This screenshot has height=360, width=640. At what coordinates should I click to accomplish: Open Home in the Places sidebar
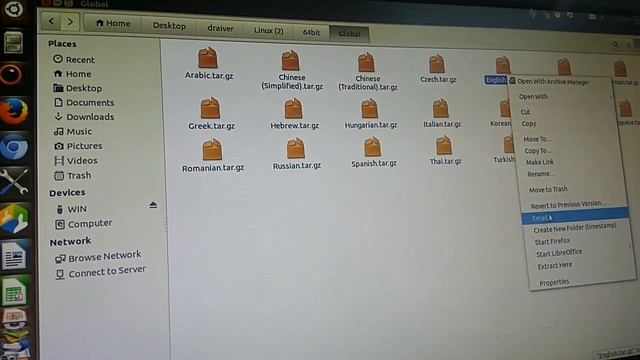pyautogui.click(x=72, y=74)
